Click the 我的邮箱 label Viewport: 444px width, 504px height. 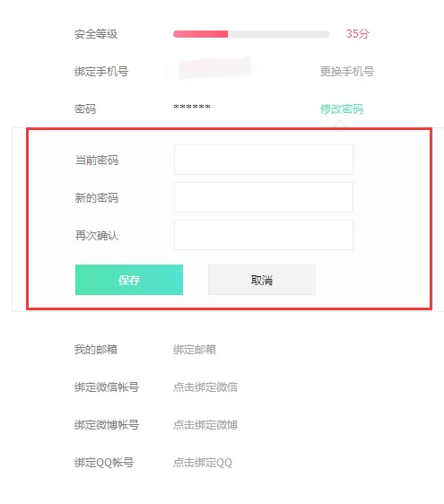[96, 350]
